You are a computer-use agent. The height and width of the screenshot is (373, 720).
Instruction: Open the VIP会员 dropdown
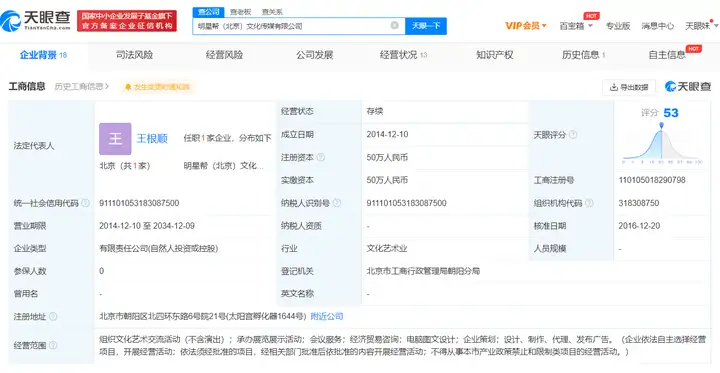[526, 26]
